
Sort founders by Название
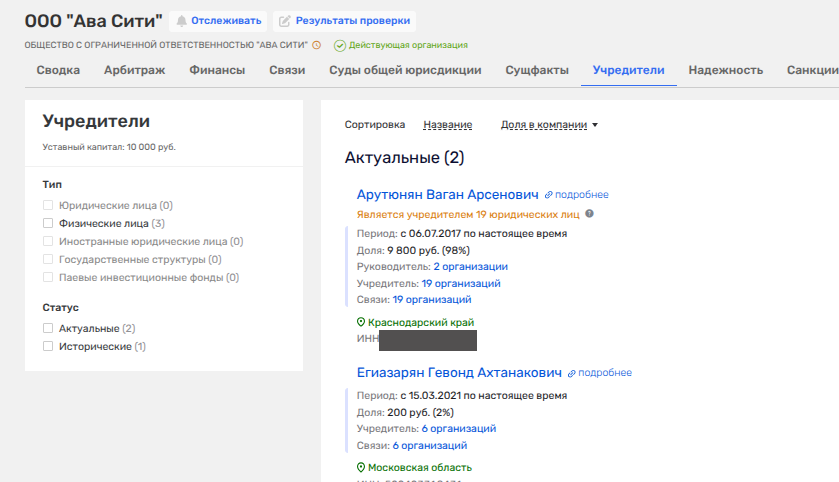pyautogui.click(x=448, y=125)
